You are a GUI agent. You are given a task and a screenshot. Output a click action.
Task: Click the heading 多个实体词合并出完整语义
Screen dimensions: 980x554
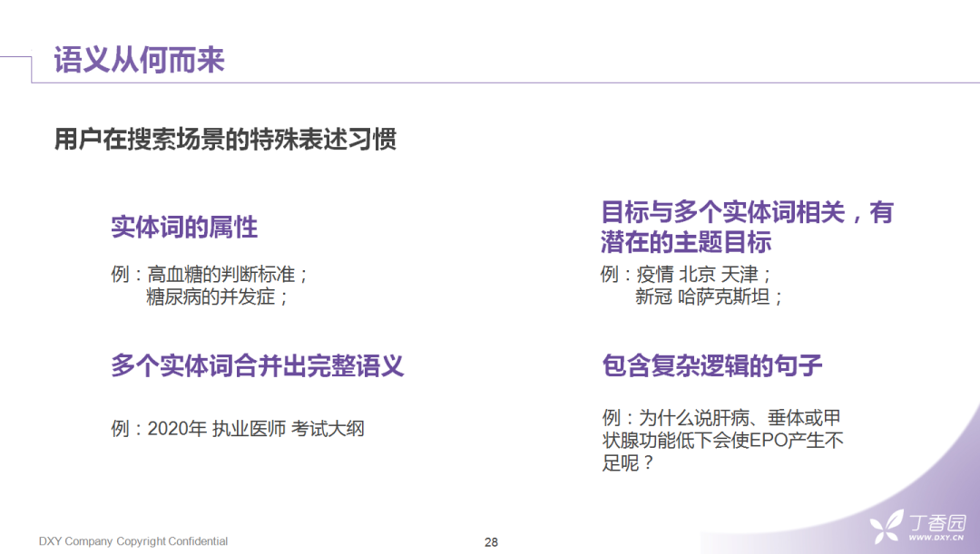coord(258,365)
